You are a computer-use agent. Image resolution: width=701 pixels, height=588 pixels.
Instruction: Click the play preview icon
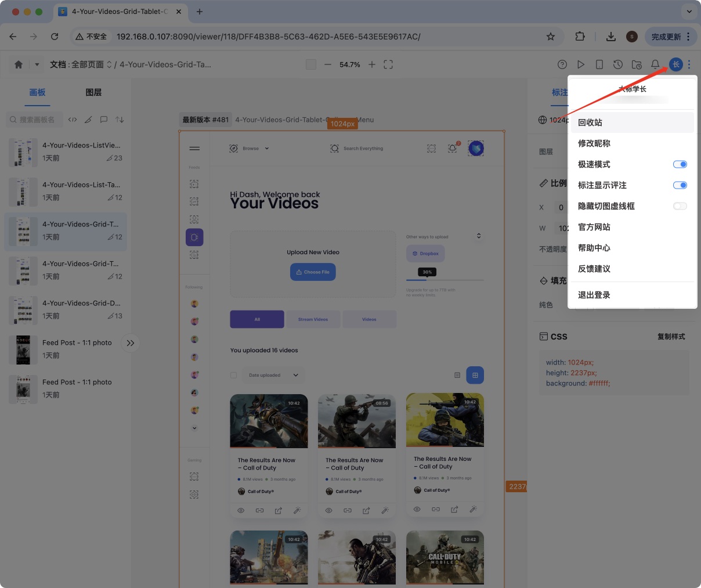(x=581, y=64)
